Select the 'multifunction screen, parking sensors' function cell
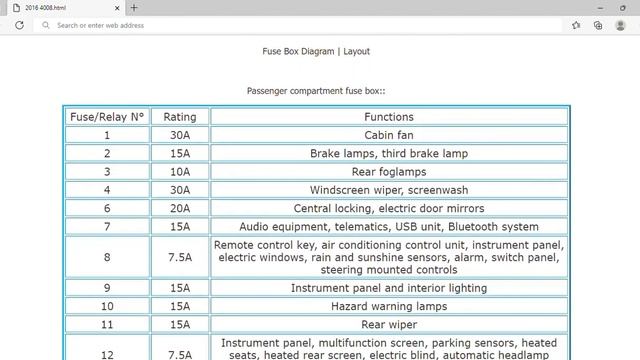This screenshot has width=640, height=360. (x=389, y=348)
